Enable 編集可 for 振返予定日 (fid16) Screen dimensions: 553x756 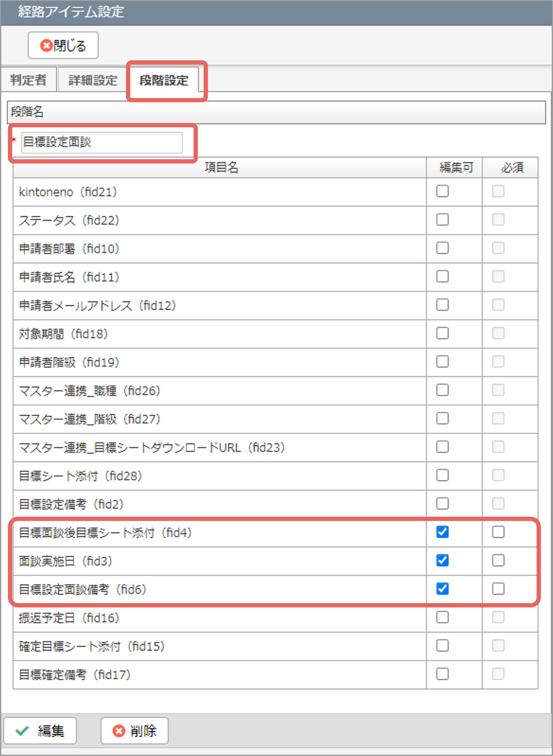pos(442,617)
